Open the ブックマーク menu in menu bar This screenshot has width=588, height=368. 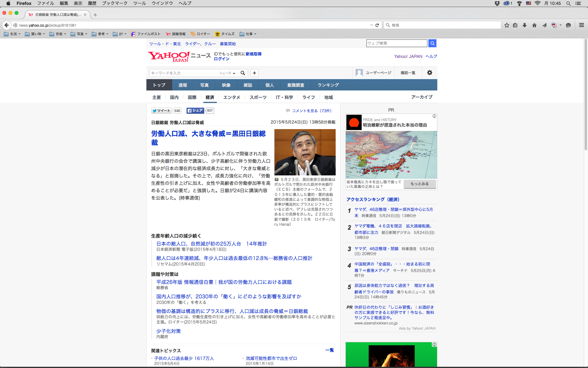(115, 3)
